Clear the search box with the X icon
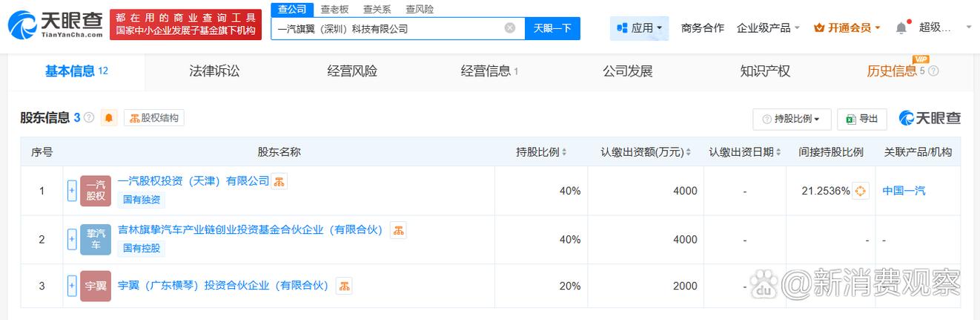 pyautogui.click(x=510, y=28)
